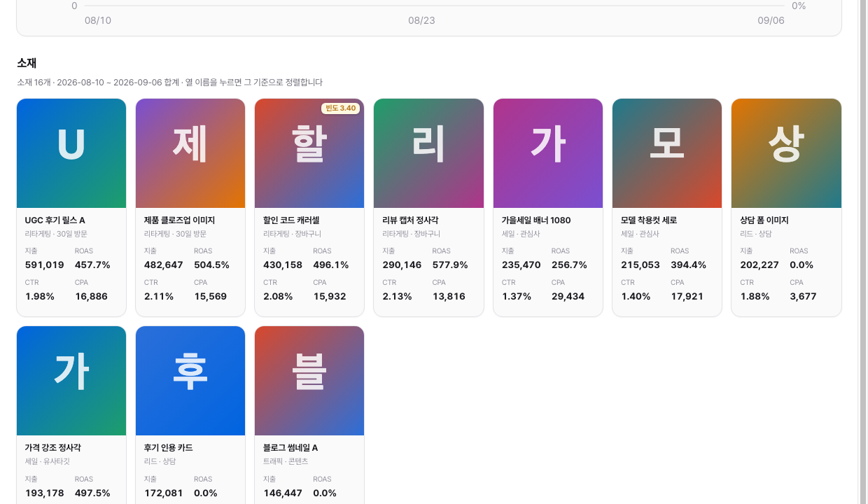Open the 모델 착용컷 세로 thumbnail
The width and height of the screenshot is (868, 504).
point(667,153)
